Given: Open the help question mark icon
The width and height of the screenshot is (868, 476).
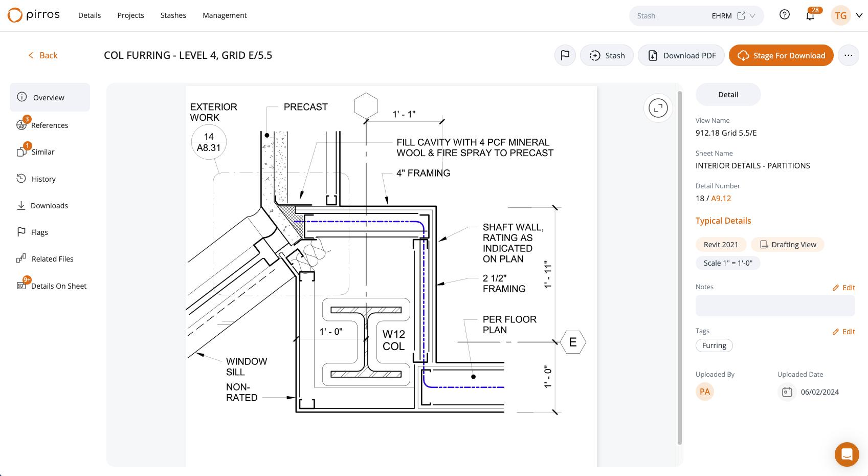Looking at the screenshot, I should (x=784, y=15).
